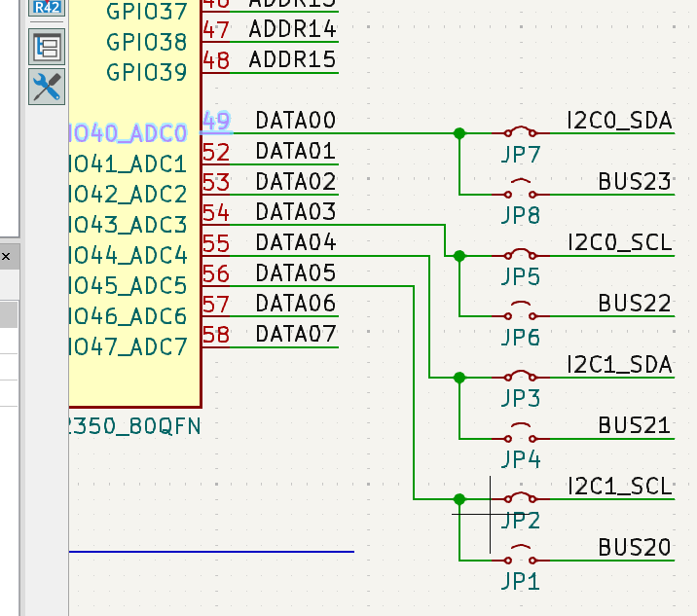Viewport: 697px width, 616px height.
Task: Click the wrench and screwdriver tools icon
Action: [47, 88]
